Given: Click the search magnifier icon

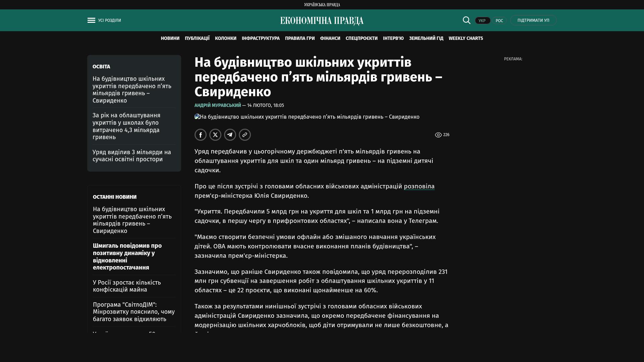Looking at the screenshot, I should point(467,20).
